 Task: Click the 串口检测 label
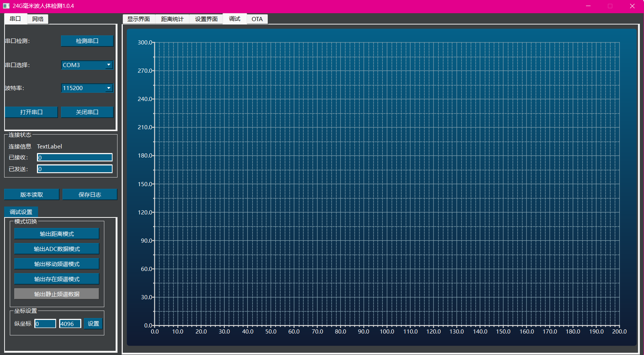pos(17,41)
